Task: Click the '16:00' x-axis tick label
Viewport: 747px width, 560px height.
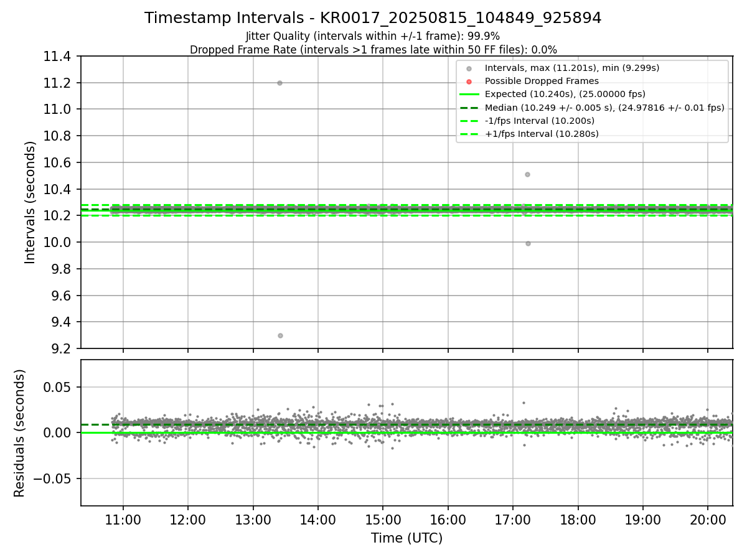Action: 448,519
